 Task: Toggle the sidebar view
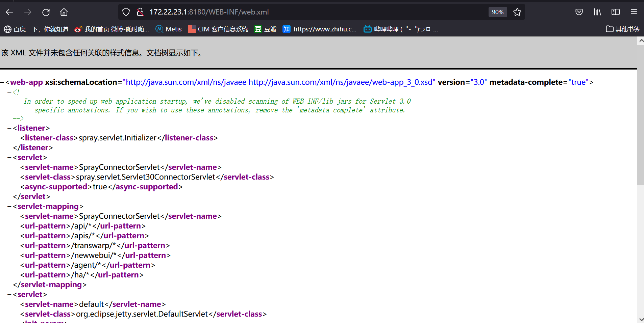[615, 11]
